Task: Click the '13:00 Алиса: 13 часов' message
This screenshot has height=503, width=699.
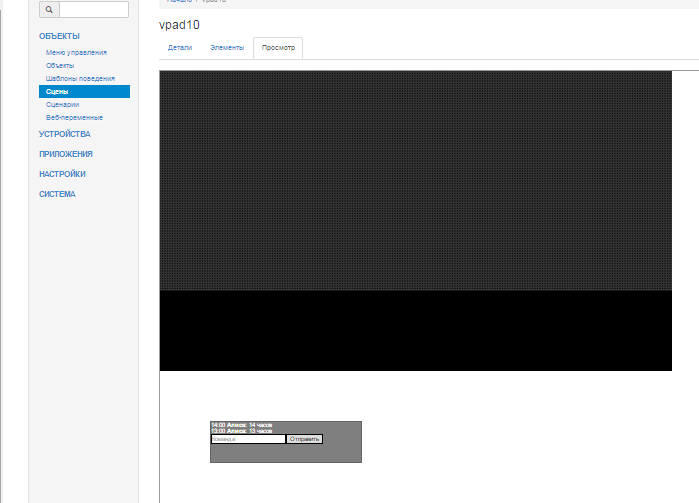Action: [242, 431]
